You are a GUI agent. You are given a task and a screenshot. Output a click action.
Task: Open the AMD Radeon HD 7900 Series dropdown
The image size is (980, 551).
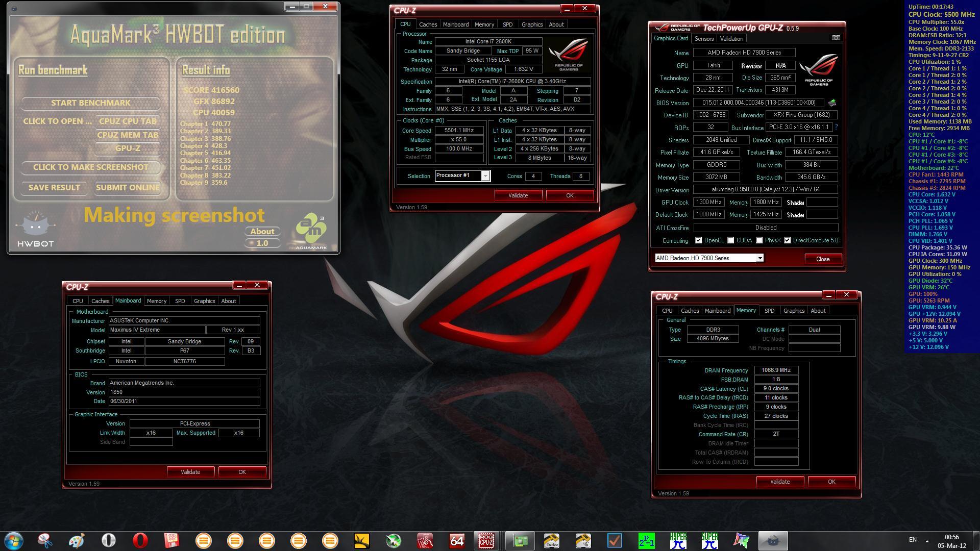point(759,258)
